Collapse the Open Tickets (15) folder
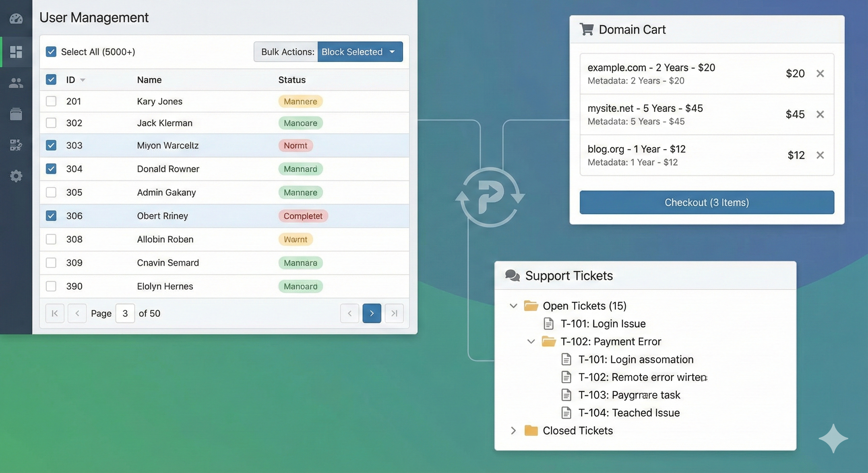The width and height of the screenshot is (868, 473). (x=513, y=306)
